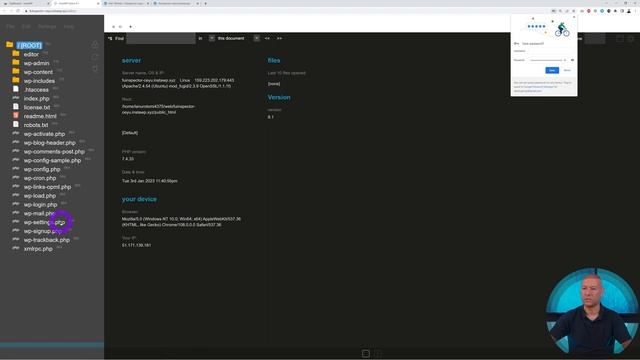Select the /[ROOT] folder
Screen dimensions: 640x360
pos(29,45)
